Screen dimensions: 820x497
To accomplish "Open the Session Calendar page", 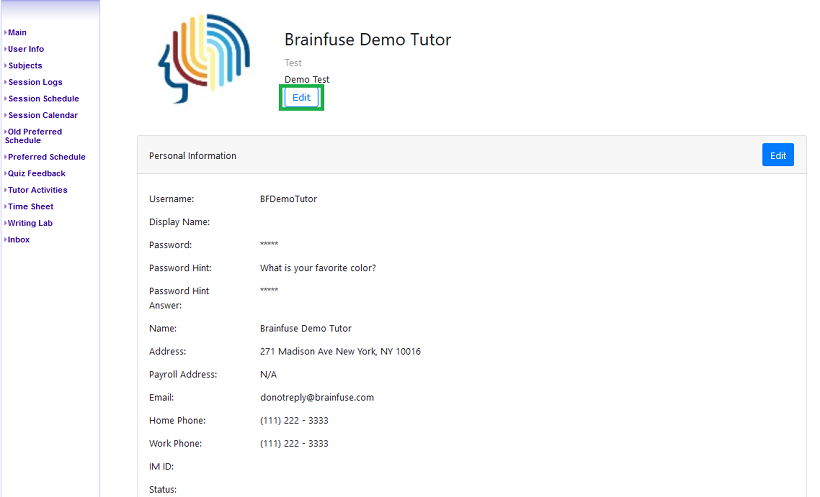I will pos(43,116).
